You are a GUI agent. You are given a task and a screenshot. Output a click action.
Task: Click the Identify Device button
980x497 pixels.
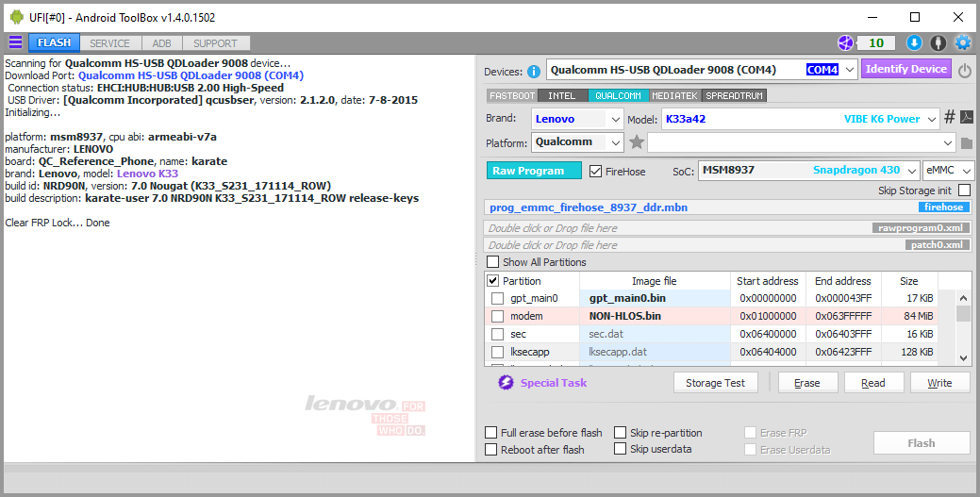[906, 70]
